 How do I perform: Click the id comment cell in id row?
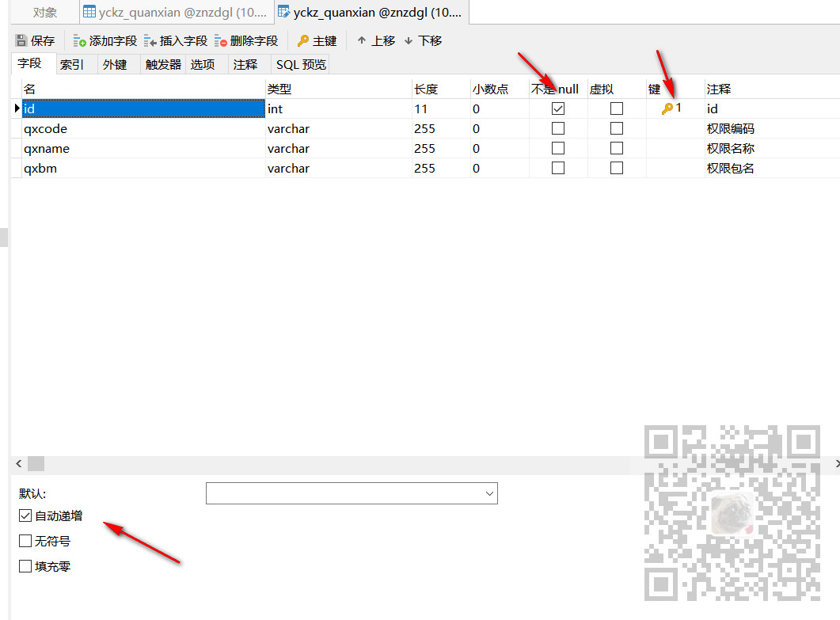(772, 108)
